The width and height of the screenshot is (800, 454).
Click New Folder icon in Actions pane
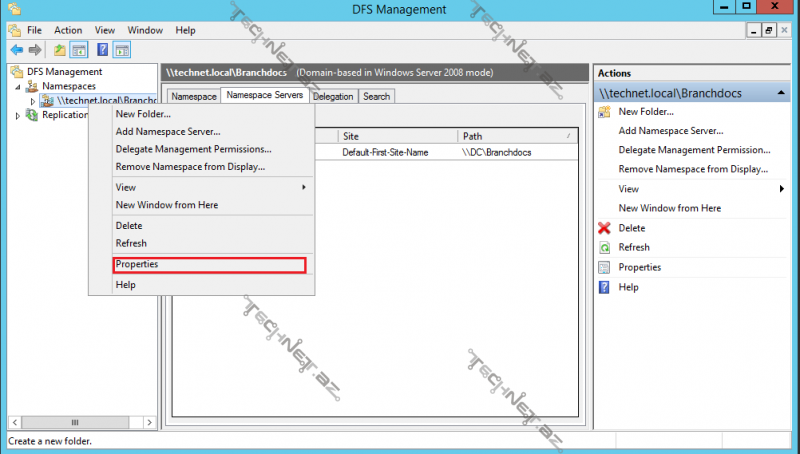[604, 111]
